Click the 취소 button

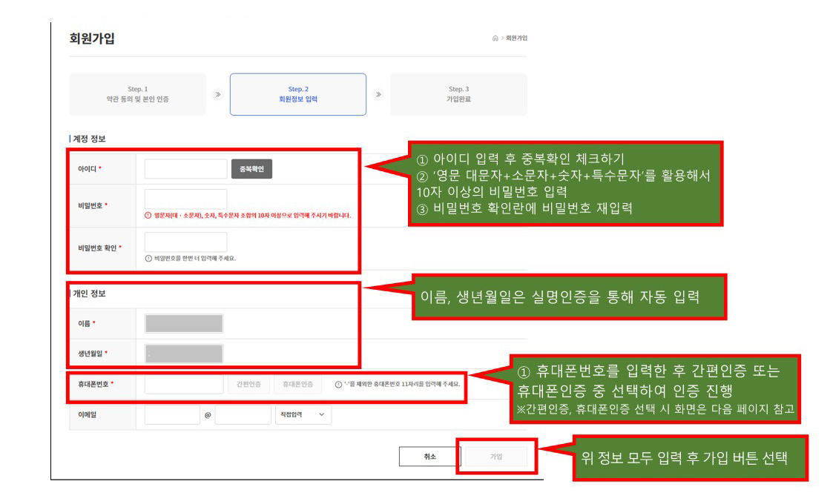click(429, 457)
